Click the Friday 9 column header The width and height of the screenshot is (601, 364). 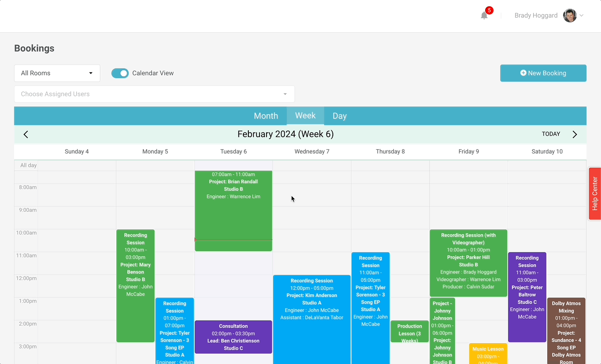coord(469,151)
